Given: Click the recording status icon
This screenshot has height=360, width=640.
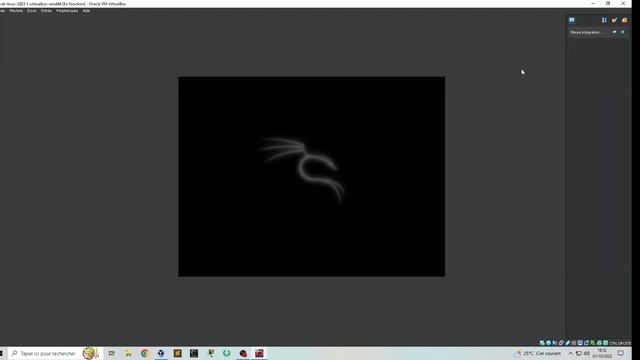Looking at the screenshot, I should pos(587,343).
